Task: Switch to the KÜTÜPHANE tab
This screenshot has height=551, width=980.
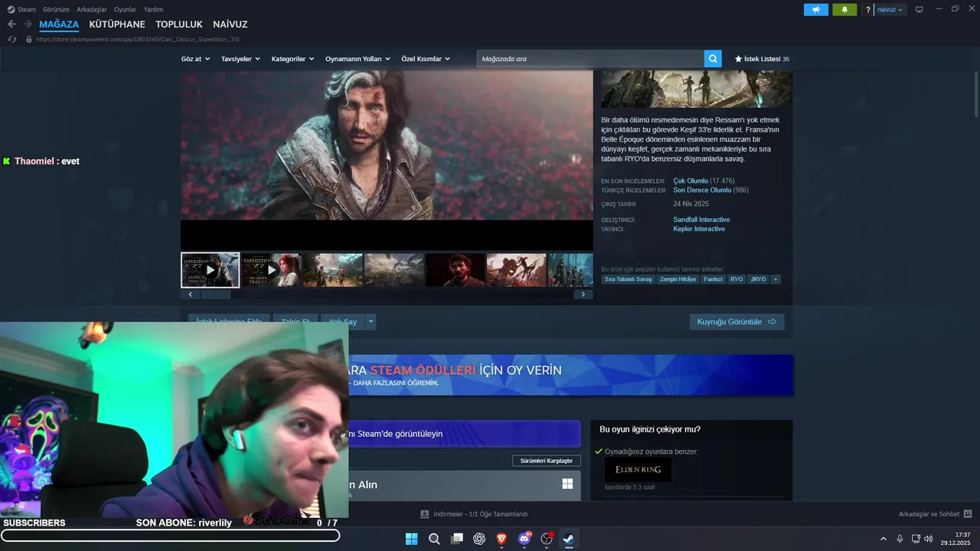Action: pyautogui.click(x=117, y=24)
